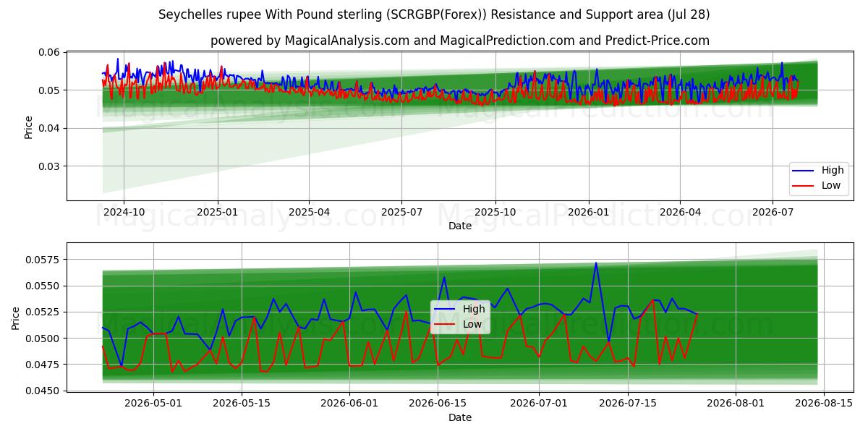Click the '0.0500' price tick on bottom chart
The height and width of the screenshot is (434, 868).
(x=44, y=339)
